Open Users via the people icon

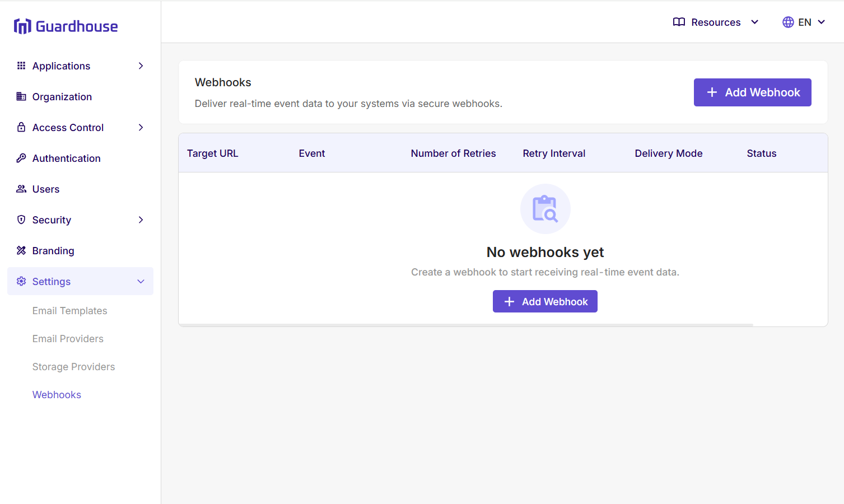(21, 189)
